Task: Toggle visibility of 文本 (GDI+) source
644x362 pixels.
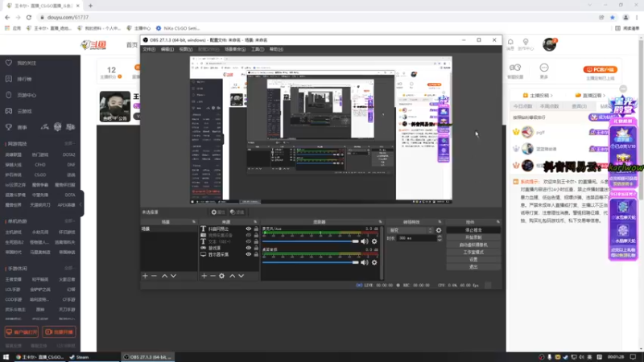Action: 249,242
